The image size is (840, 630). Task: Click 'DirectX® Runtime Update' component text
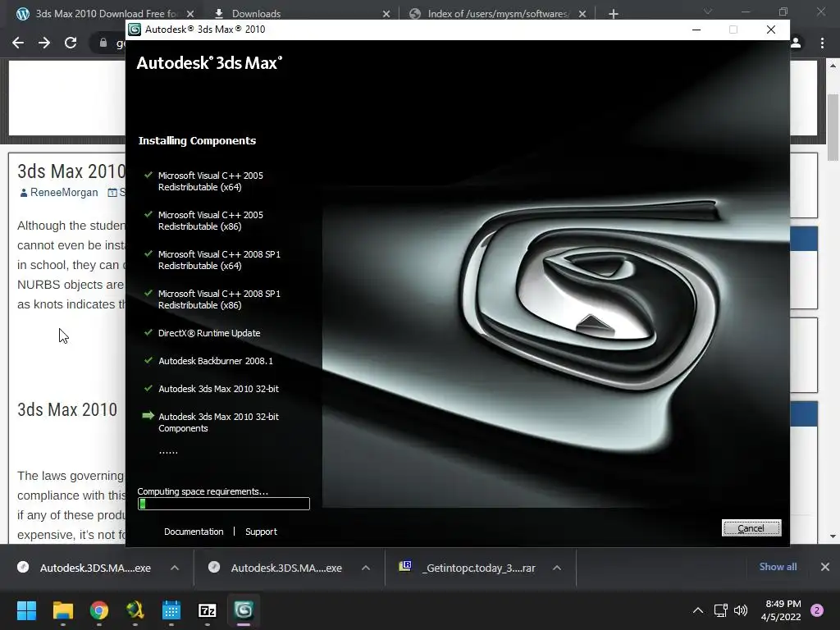[209, 333]
